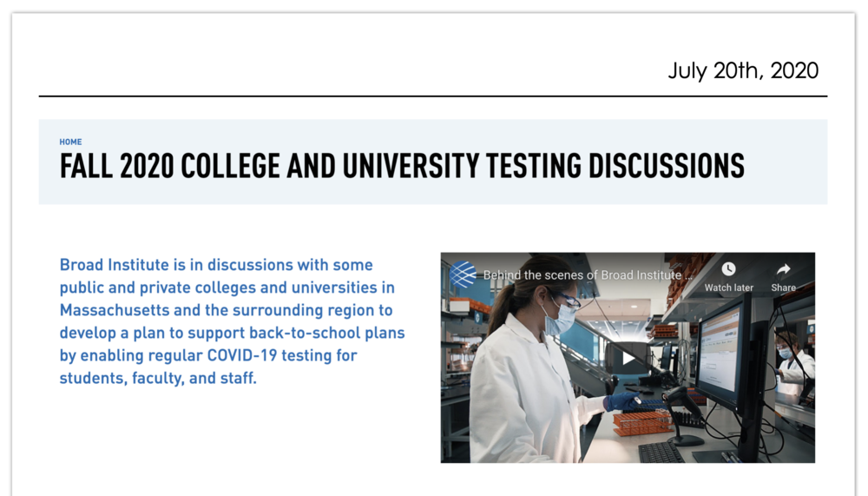Click the keyboard shown in the video
This screenshot has height=496, width=868.
pos(661,453)
